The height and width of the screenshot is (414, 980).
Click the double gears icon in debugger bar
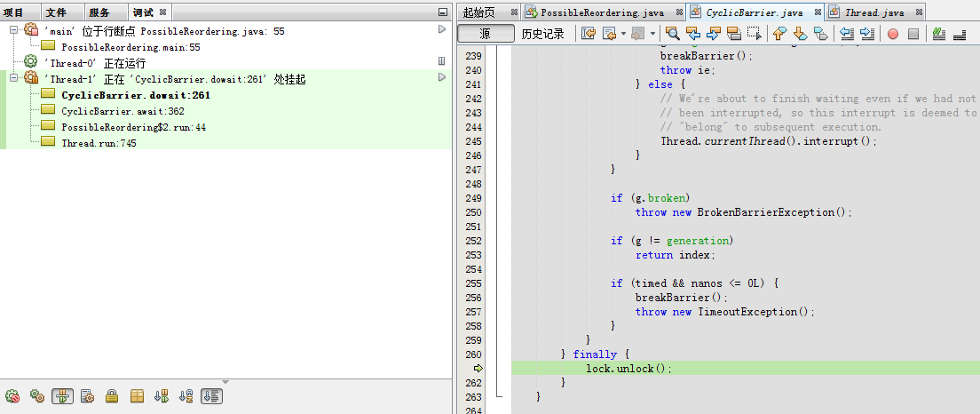click(37, 396)
